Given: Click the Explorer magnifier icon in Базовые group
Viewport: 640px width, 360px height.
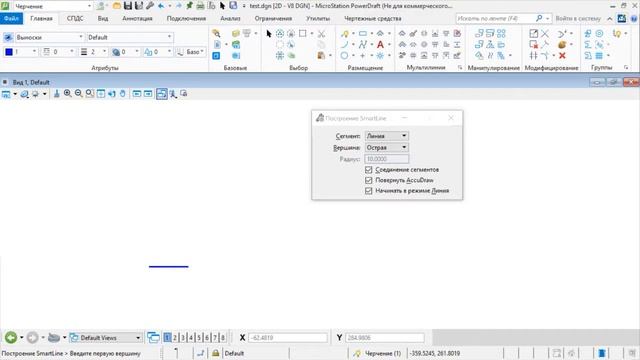Looking at the screenshot, I should tap(216, 33).
